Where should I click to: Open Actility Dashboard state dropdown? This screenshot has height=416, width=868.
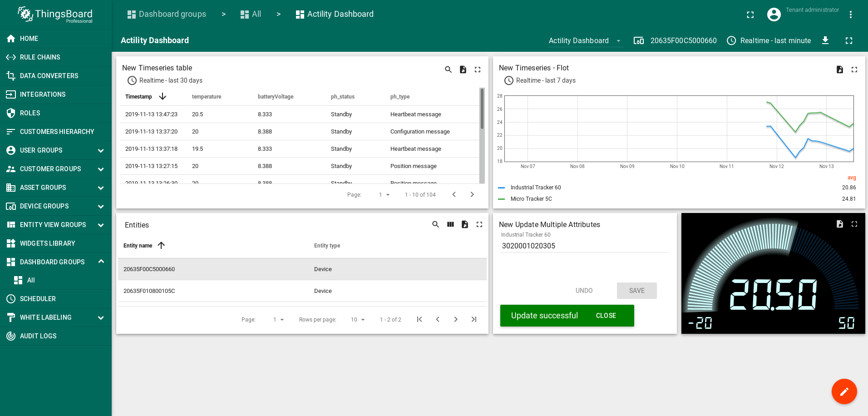click(x=586, y=41)
